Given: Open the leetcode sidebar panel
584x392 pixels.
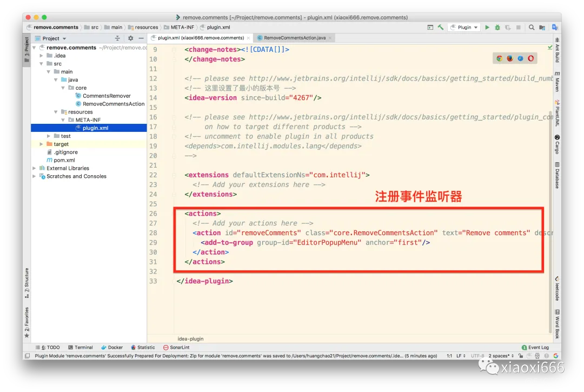Looking at the screenshot, I should 558,288.
